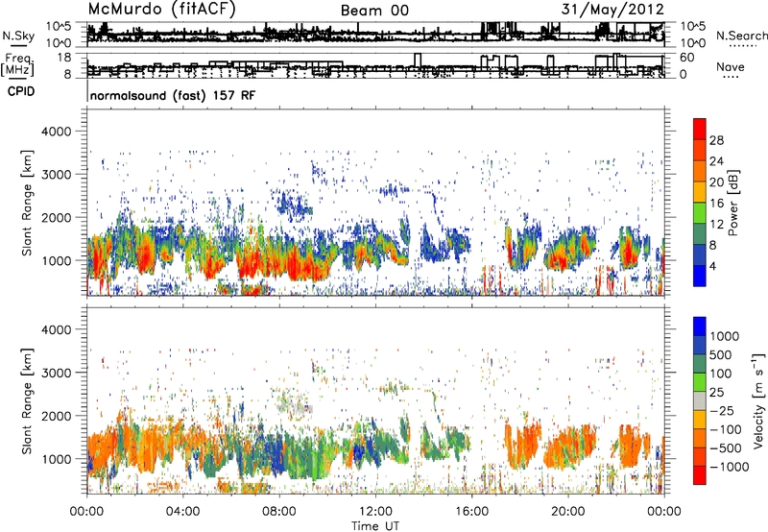Screen dimensions: 768x532
Task: Click the -25 label on velocity colorbar
Action: pos(722,411)
